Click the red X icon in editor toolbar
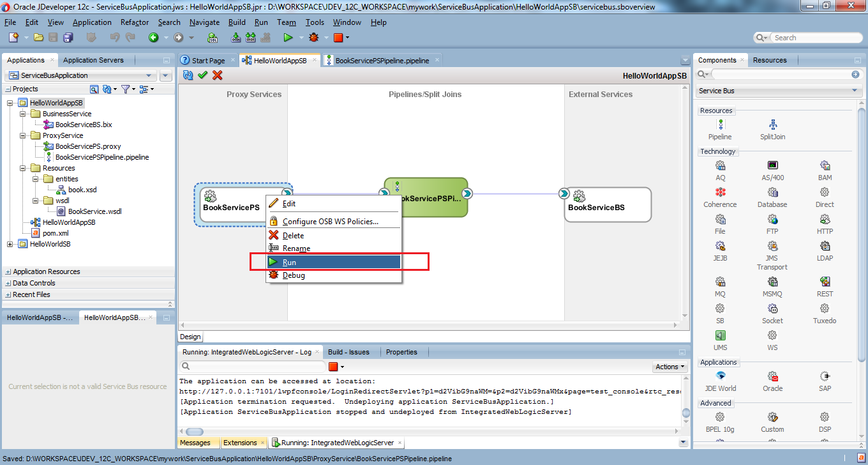Image resolution: width=868 pixels, height=465 pixels. pos(217,75)
